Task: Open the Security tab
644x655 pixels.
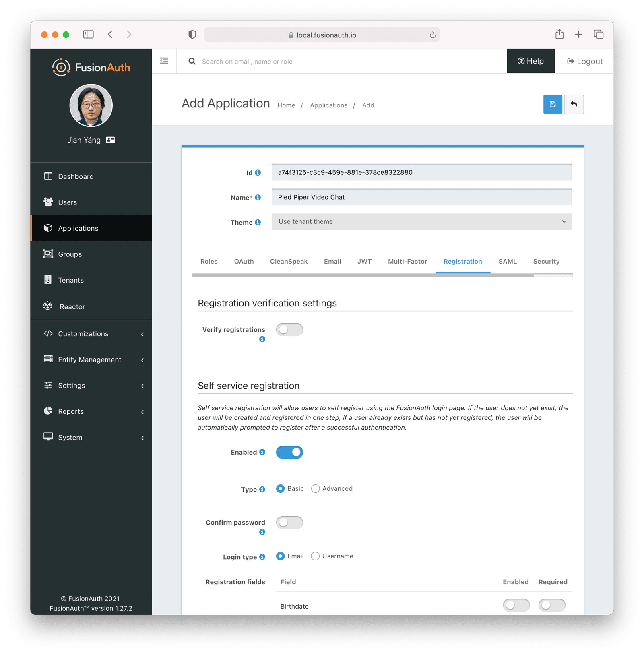Action: 546,261
